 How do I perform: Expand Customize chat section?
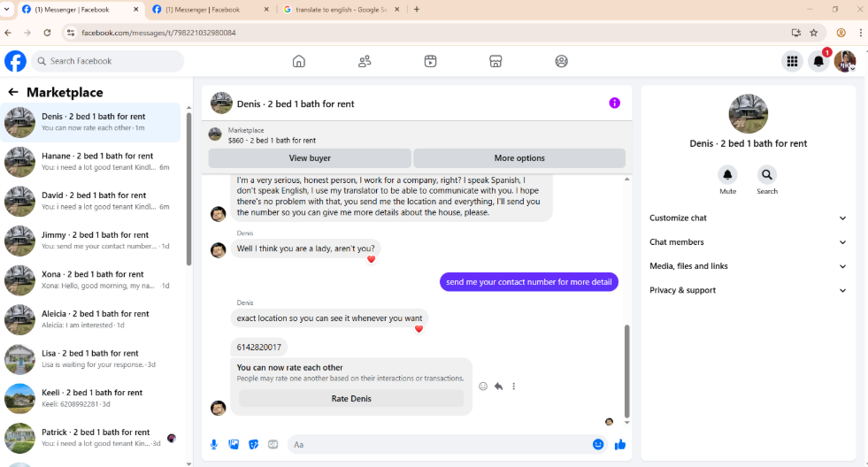coord(748,218)
